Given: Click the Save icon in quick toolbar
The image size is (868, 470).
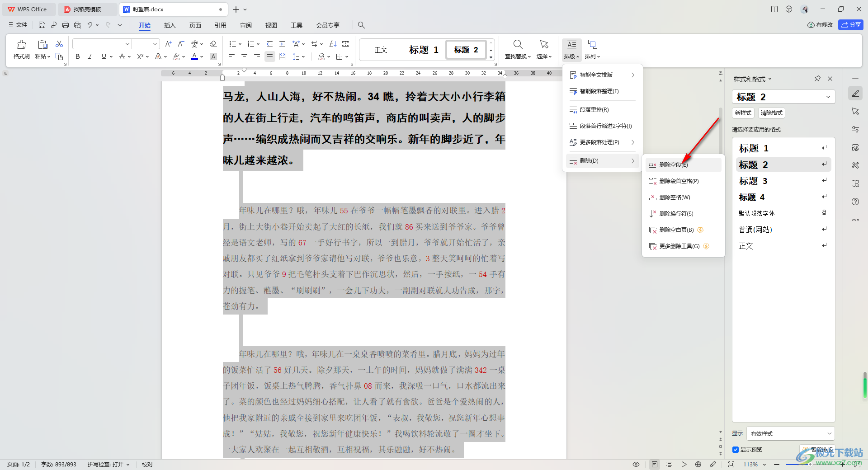Looking at the screenshot, I should click(x=42, y=25).
